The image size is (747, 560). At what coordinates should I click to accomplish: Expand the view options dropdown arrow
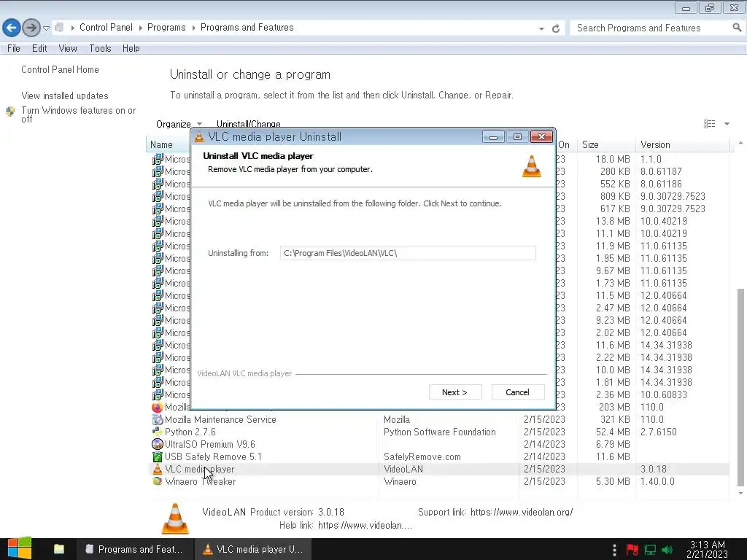point(727,124)
